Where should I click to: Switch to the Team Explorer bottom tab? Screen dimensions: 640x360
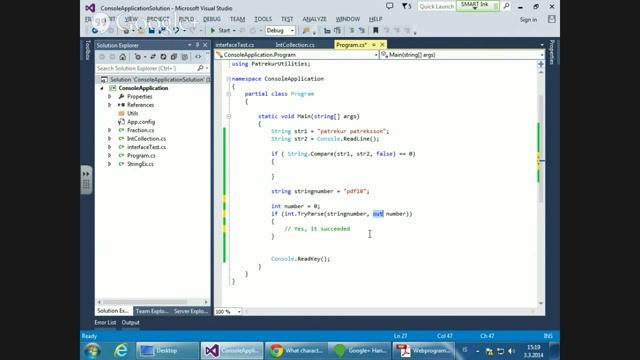click(152, 311)
